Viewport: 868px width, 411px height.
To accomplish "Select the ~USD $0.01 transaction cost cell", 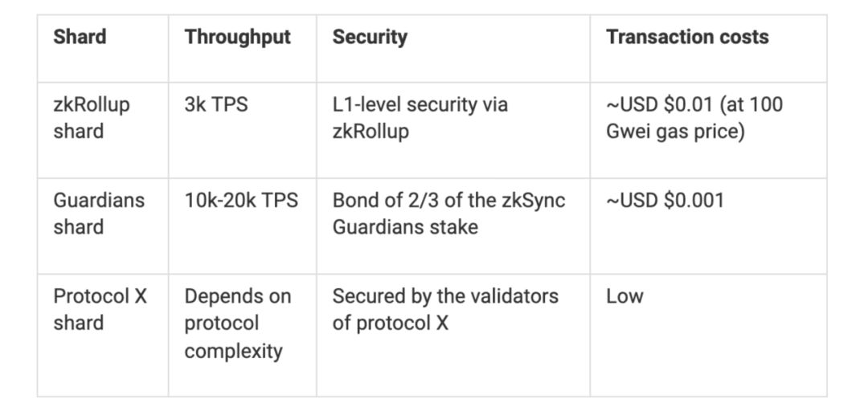I will [x=694, y=118].
